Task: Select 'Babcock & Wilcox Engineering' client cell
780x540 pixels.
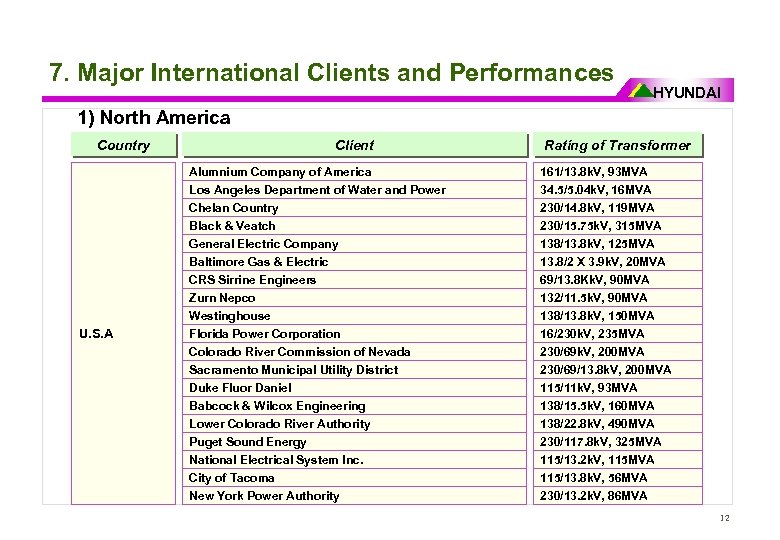Action: coord(354,405)
